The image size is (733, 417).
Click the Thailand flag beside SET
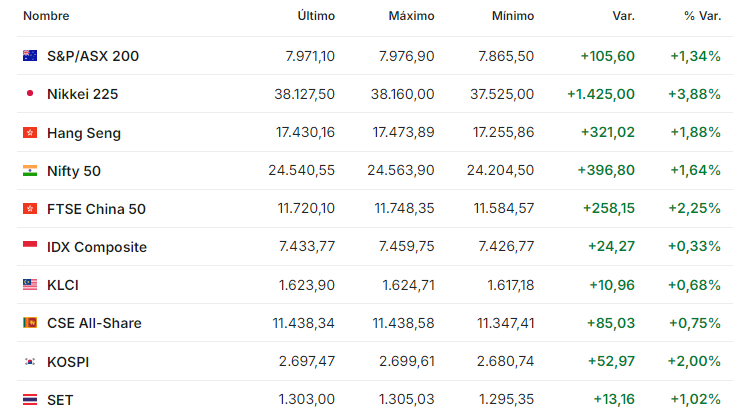pyautogui.click(x=30, y=400)
